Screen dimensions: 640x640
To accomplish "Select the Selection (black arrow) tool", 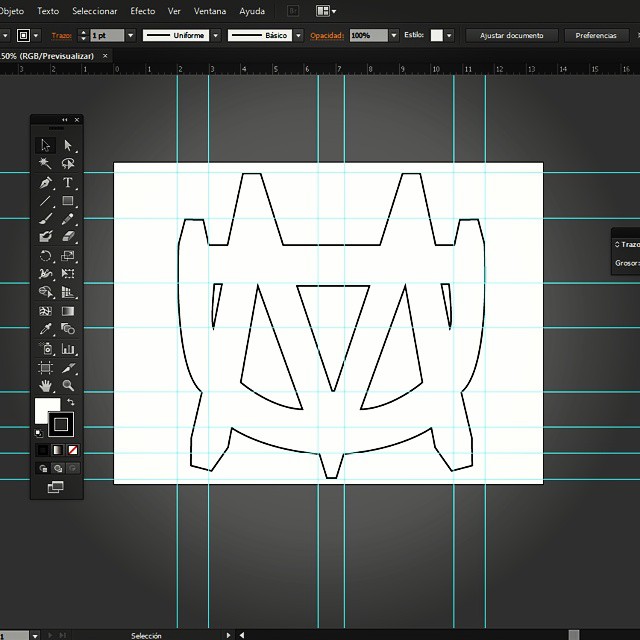I will point(45,145).
